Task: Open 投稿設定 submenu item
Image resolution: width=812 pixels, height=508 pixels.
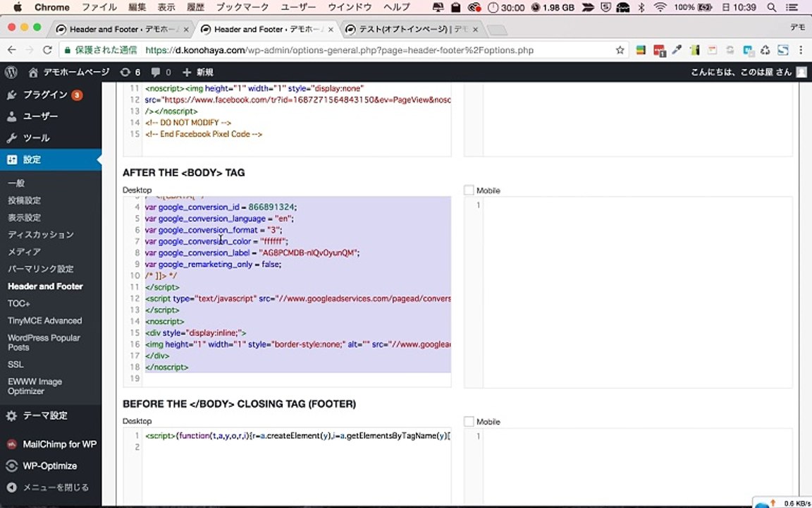Action: click(x=24, y=200)
